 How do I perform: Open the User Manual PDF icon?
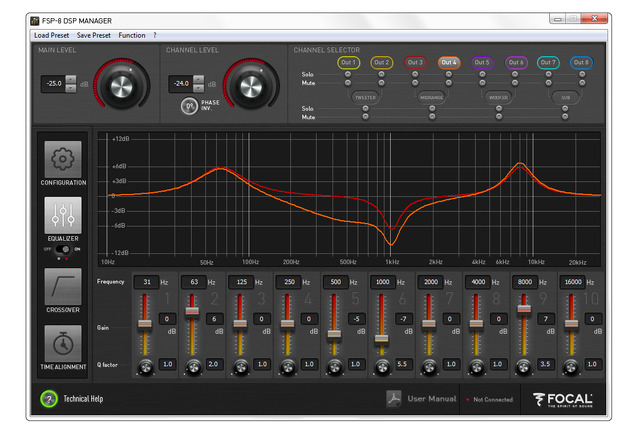pos(394,399)
